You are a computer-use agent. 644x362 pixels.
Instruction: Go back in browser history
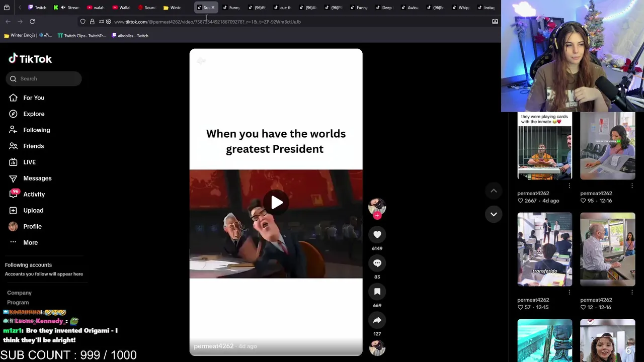[x=8, y=22]
